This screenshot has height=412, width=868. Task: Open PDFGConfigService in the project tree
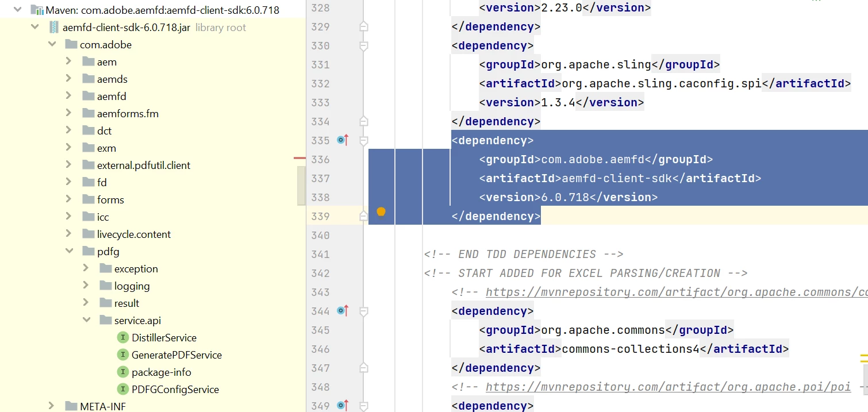tap(175, 389)
